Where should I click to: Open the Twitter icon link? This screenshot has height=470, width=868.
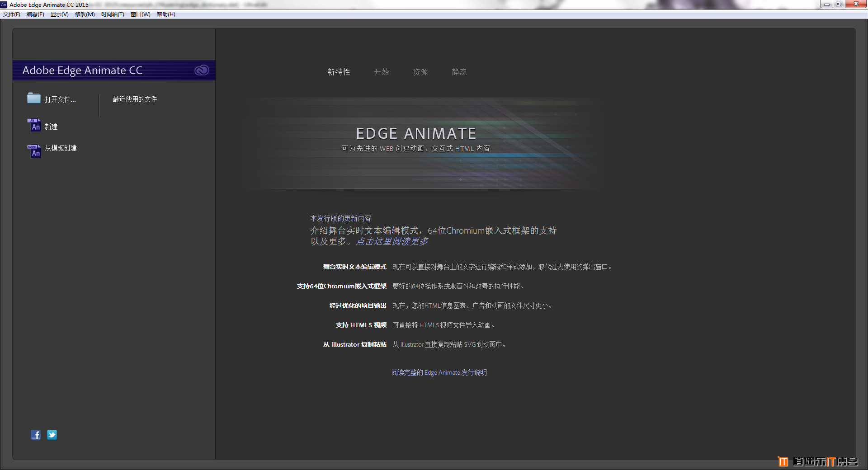[52, 435]
